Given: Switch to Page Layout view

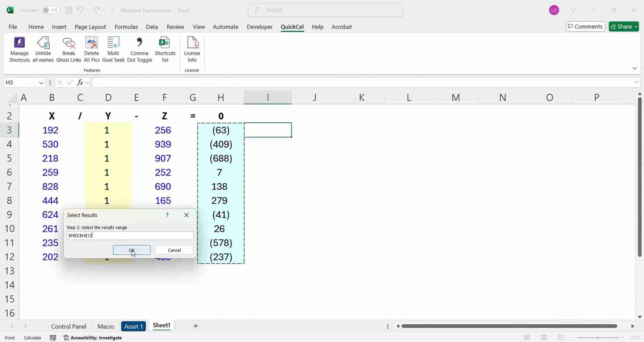Looking at the screenshot, I should [x=544, y=338].
